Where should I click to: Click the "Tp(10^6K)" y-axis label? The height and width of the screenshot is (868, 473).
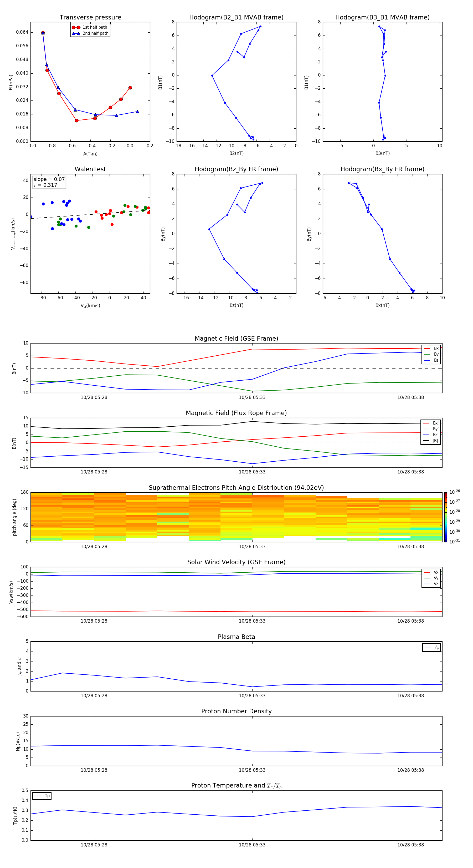16,815
